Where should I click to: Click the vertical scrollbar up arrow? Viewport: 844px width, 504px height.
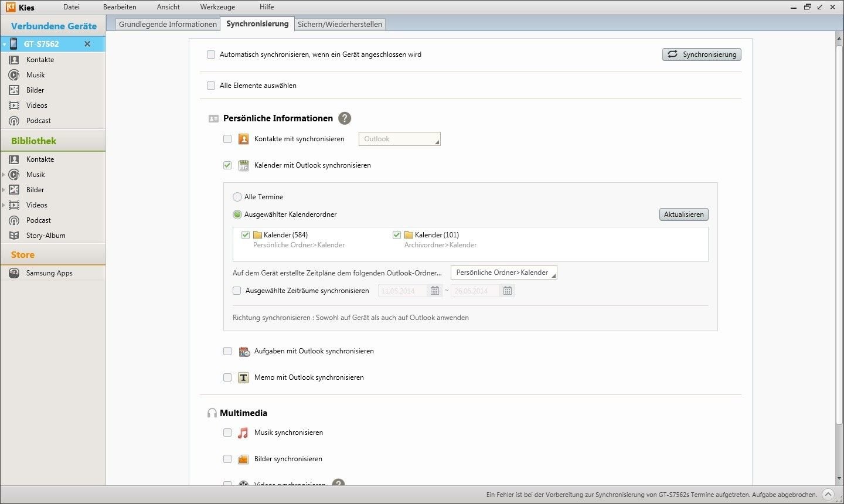(x=839, y=38)
